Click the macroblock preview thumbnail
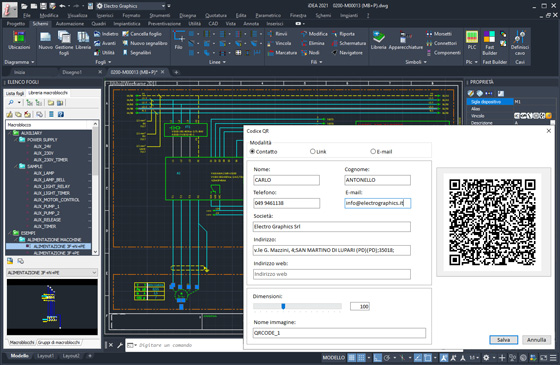Viewport: 560px width, 365px height. pos(52,307)
